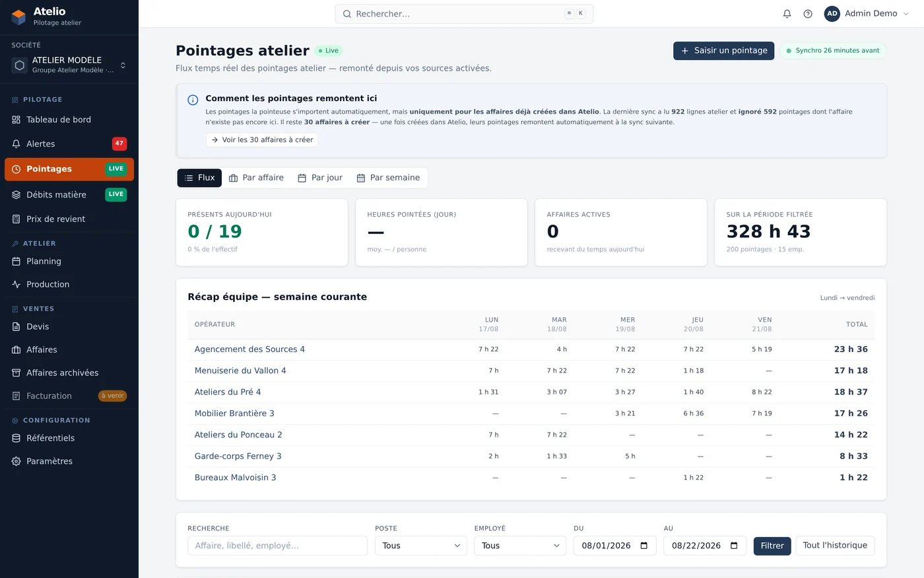The image size is (924, 578).
Task: Click the Devis document icon
Action: point(16,327)
